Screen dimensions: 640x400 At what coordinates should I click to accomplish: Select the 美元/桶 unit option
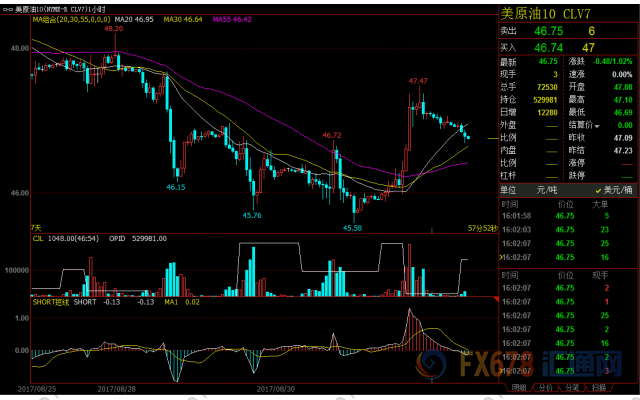(x=620, y=190)
